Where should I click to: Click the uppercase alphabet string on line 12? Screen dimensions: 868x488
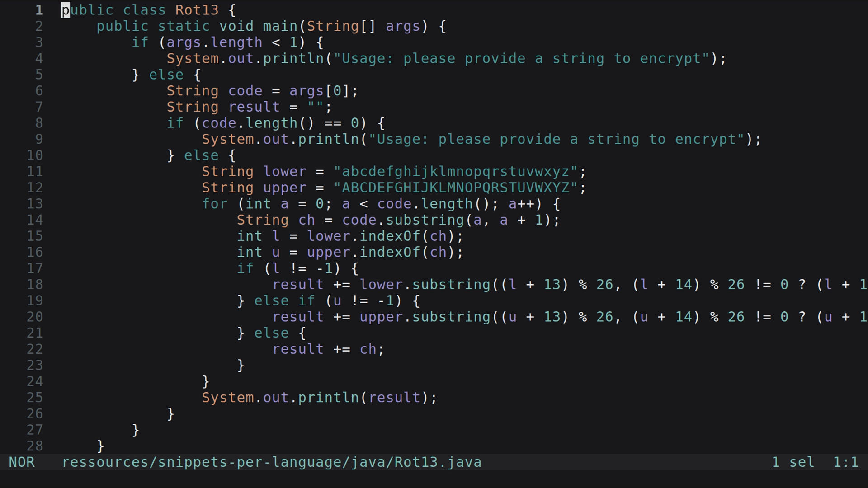click(x=459, y=188)
